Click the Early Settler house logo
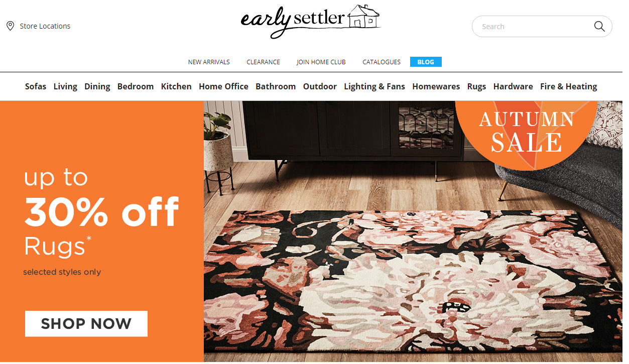This screenshot has width=629, height=364. (x=311, y=21)
